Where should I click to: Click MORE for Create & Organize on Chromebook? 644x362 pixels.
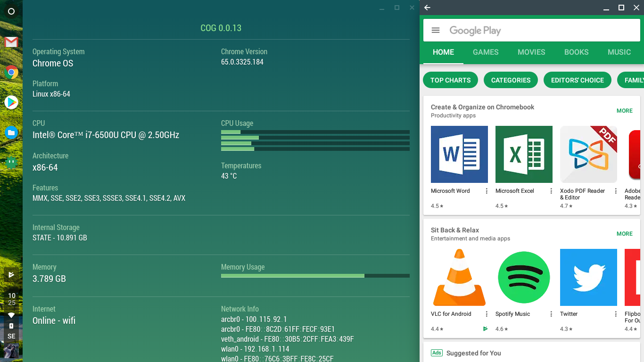point(625,111)
